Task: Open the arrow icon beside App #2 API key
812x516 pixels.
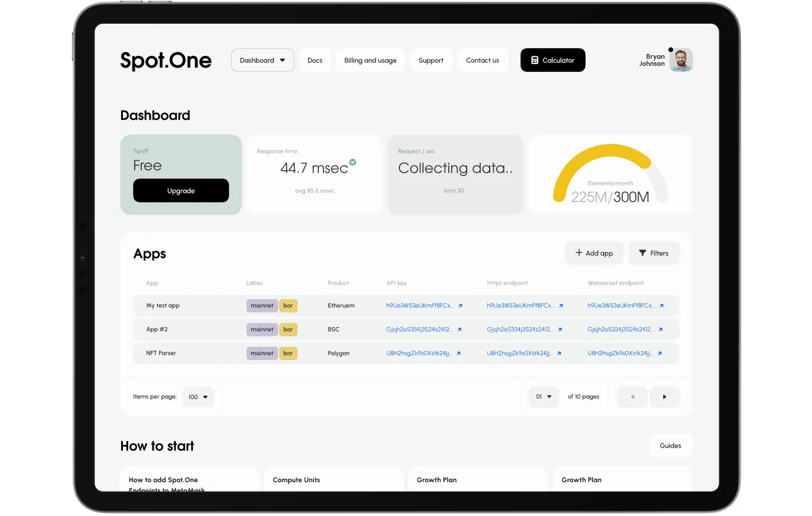Action: click(x=459, y=330)
